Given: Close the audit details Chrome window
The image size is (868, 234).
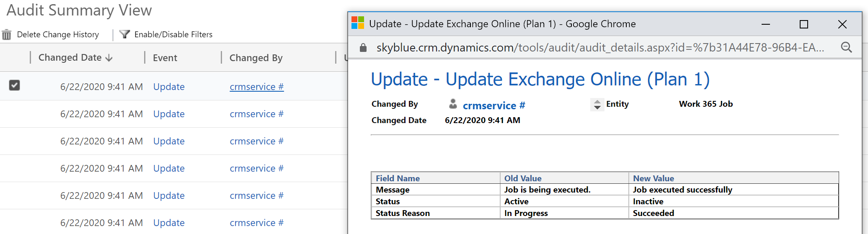Looking at the screenshot, I should tap(842, 24).
